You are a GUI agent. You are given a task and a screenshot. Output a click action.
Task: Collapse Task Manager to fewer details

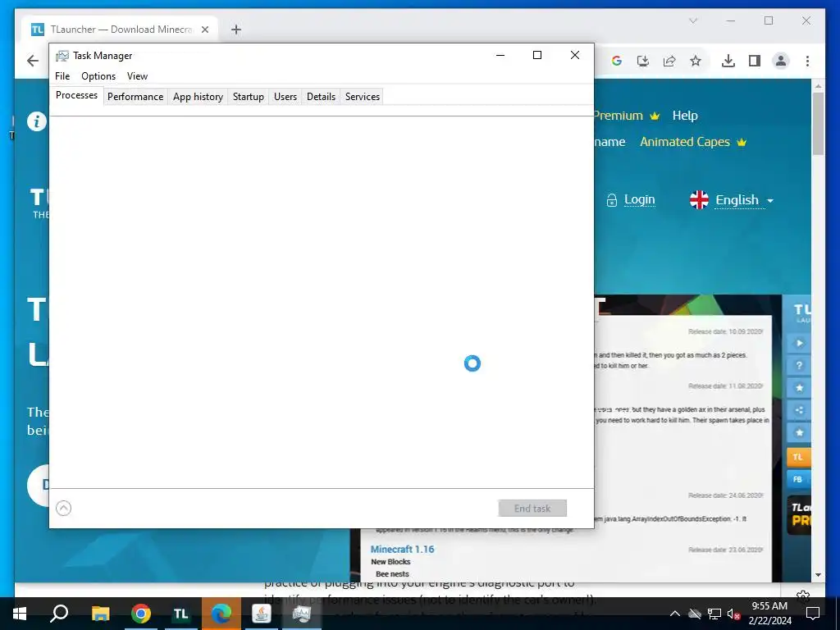[x=63, y=508]
